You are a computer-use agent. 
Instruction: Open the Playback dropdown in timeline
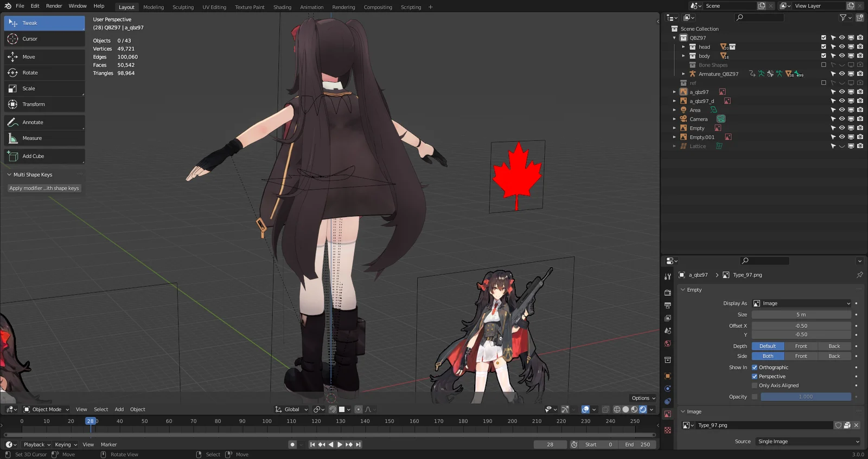37,445
